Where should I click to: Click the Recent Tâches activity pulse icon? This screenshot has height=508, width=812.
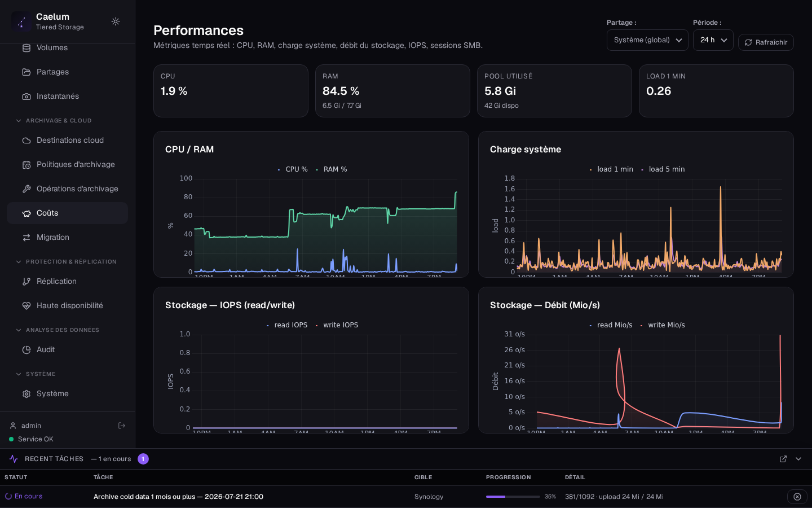14,459
